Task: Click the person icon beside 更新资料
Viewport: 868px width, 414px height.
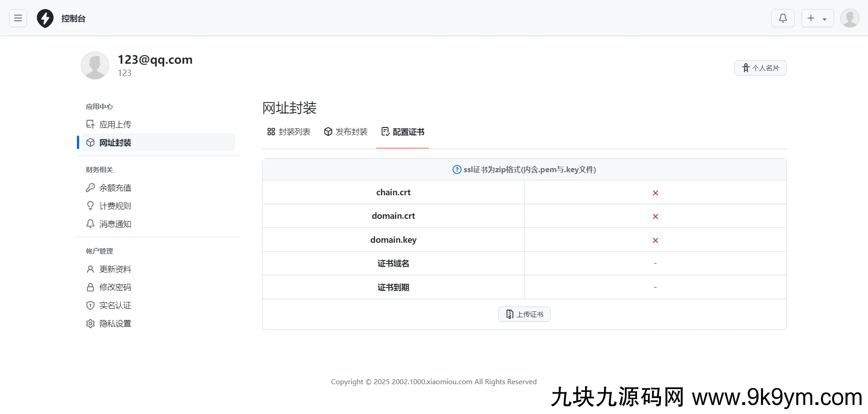Action: (x=90, y=269)
